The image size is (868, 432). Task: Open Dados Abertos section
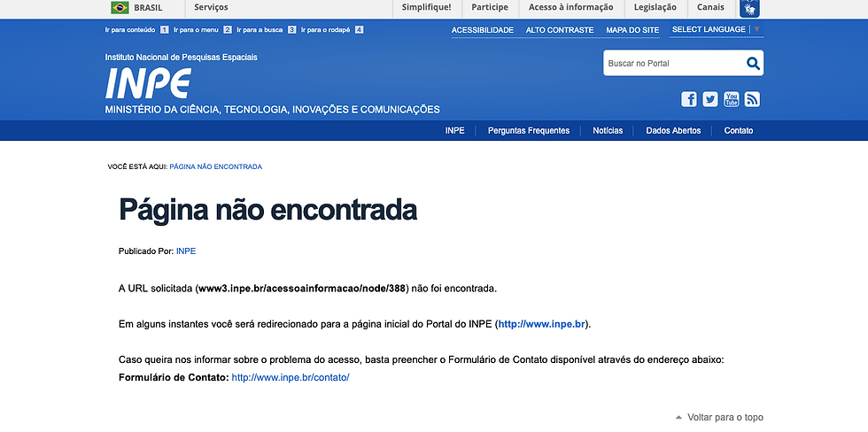click(673, 131)
